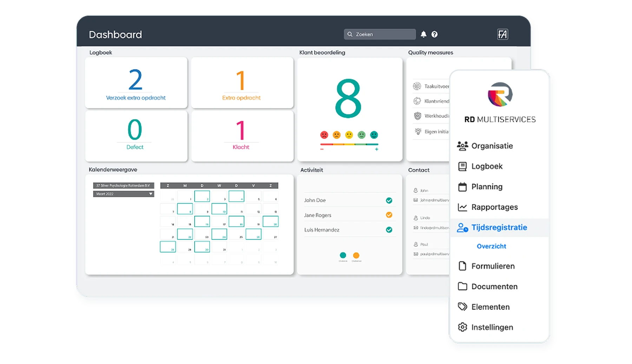Click the RD Multiservices logo
This screenshot has width=632, height=364.
(500, 94)
